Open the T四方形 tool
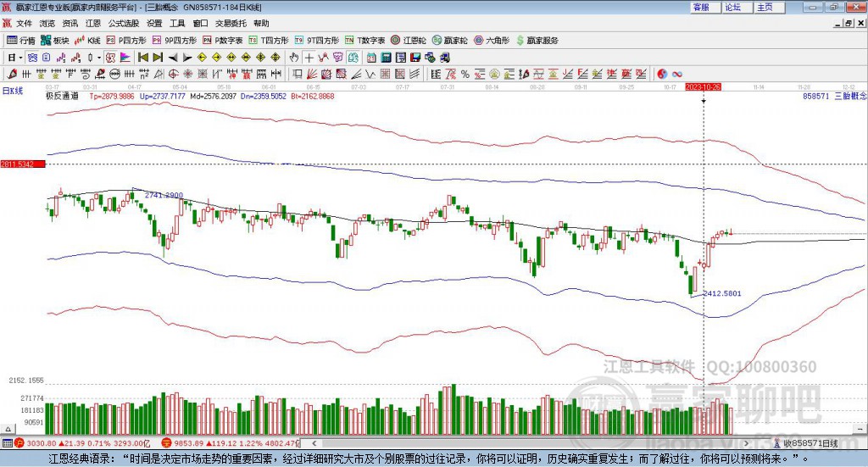Viewport: 868px width, 467px height. click(x=269, y=41)
